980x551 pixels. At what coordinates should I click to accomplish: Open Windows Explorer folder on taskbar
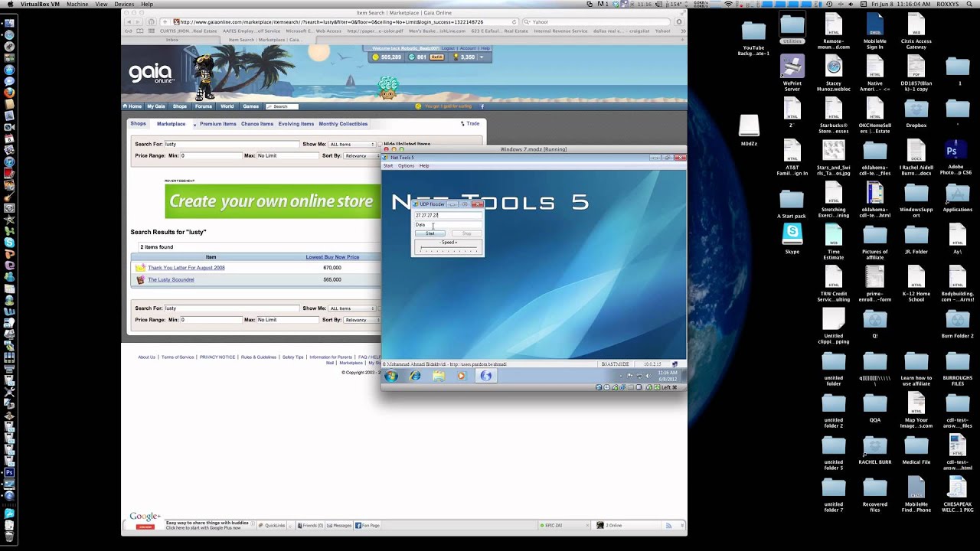click(x=439, y=376)
